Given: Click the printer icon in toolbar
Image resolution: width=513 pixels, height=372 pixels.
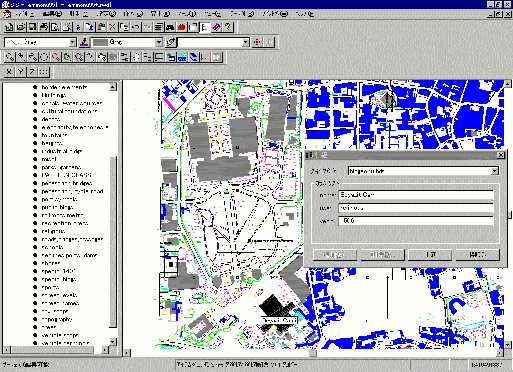Looking at the screenshot, I should click(x=43, y=27).
